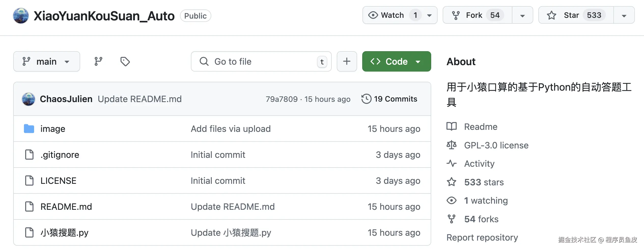Click ChaosJulien commit author avatar
Viewport: 644px width, 250px height.
pyautogui.click(x=29, y=99)
